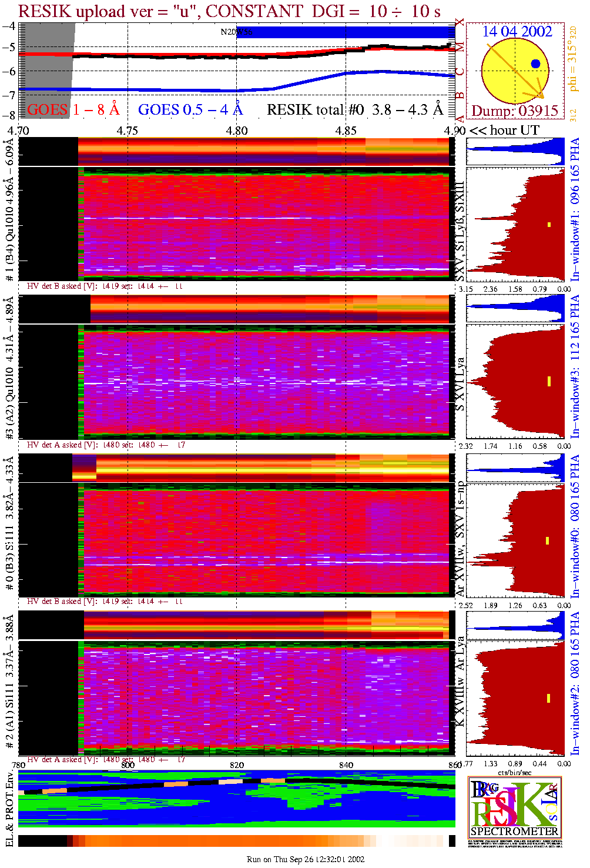Click the 840 tick on the bottom axis
The image size is (590, 868).
coord(346,764)
